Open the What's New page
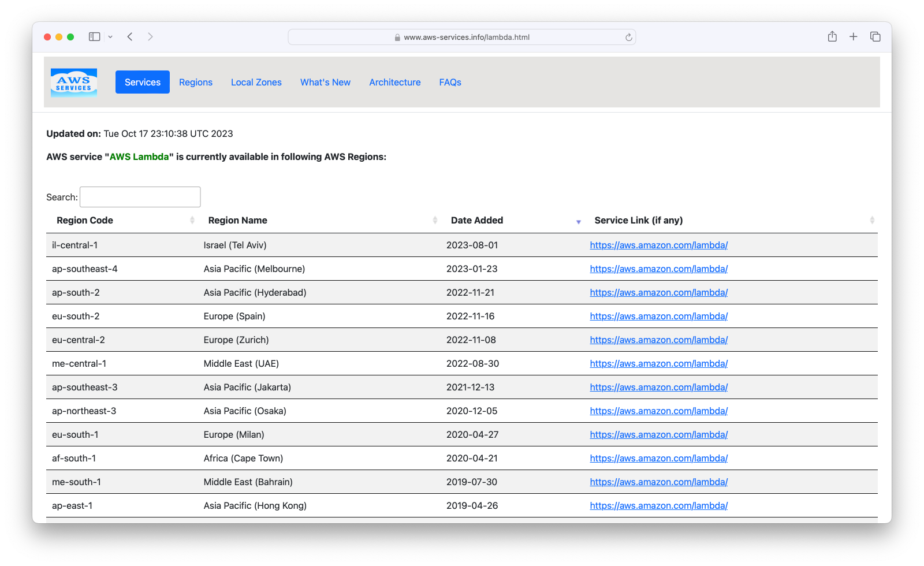 coord(325,82)
